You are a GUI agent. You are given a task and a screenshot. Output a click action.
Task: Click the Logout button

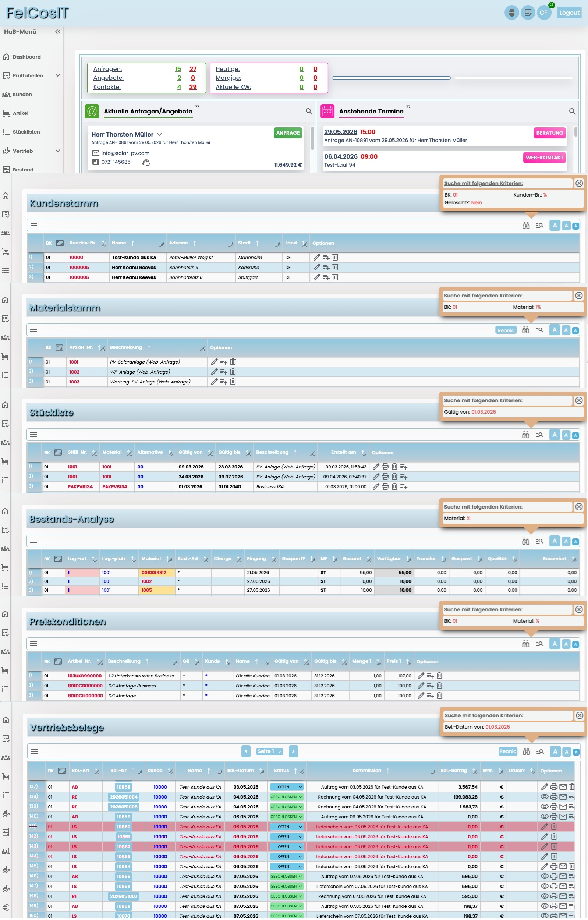(x=569, y=13)
